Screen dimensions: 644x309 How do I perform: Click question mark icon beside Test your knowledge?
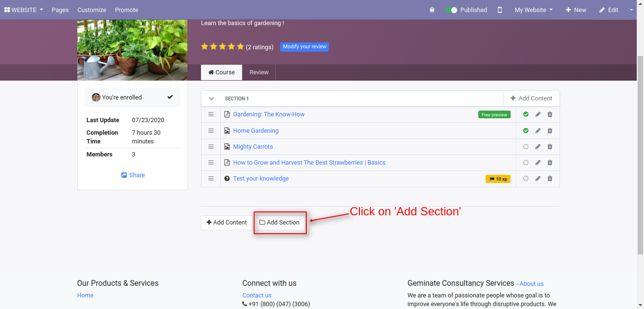point(227,179)
